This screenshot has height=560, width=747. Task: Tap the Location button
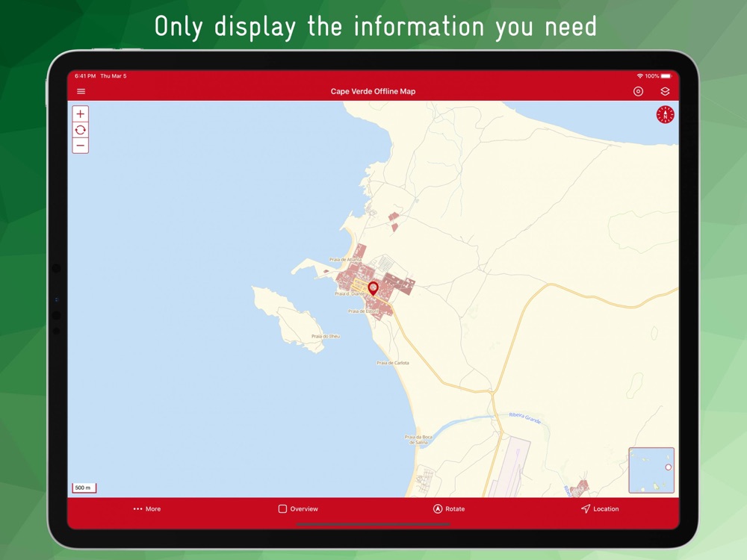[600, 509]
